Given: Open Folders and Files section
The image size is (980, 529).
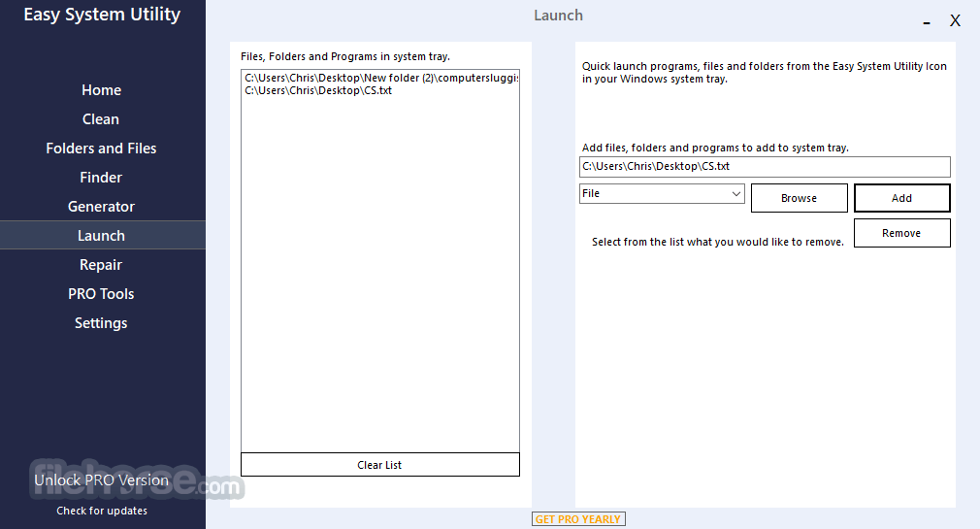Looking at the screenshot, I should pos(101,149).
